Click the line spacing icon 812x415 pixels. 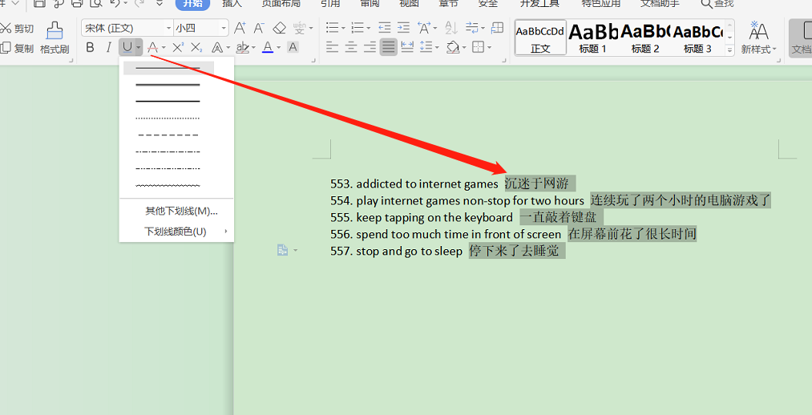coord(426,48)
